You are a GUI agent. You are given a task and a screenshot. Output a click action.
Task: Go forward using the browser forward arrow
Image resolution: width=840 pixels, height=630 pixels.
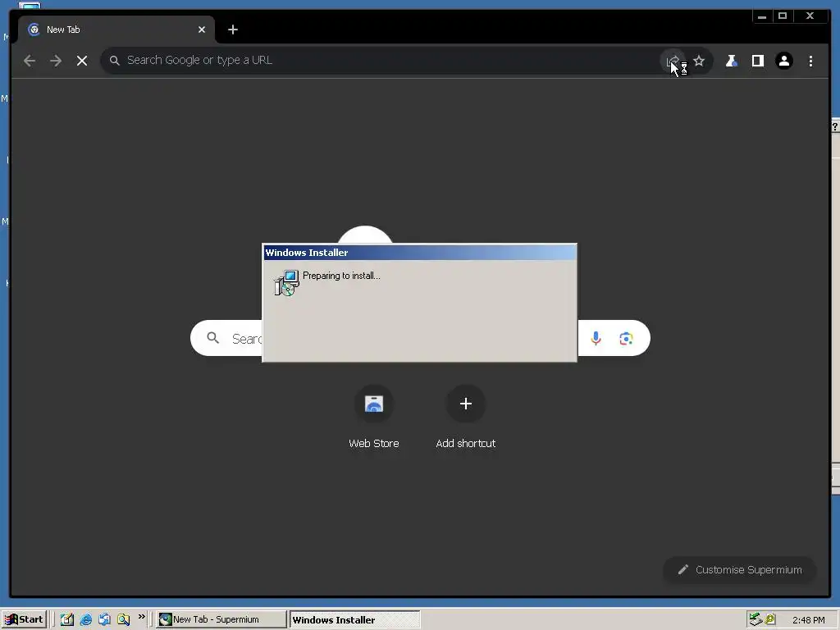56,61
